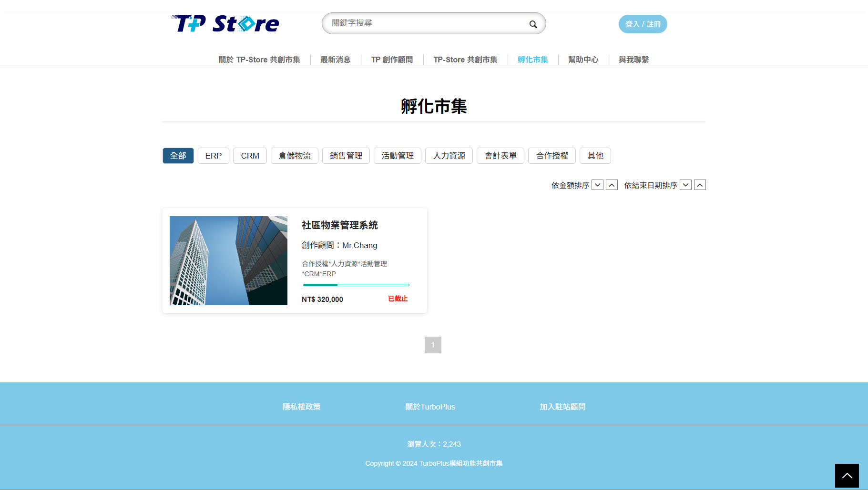Sort by amount ascending arrow
Screen dimensions: 868x490
(x=612, y=185)
